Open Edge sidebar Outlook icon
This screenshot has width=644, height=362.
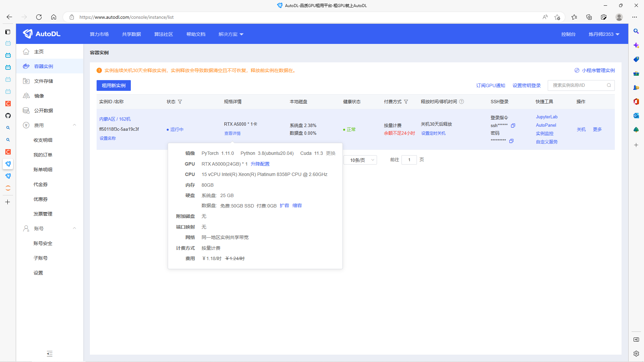coord(636,116)
